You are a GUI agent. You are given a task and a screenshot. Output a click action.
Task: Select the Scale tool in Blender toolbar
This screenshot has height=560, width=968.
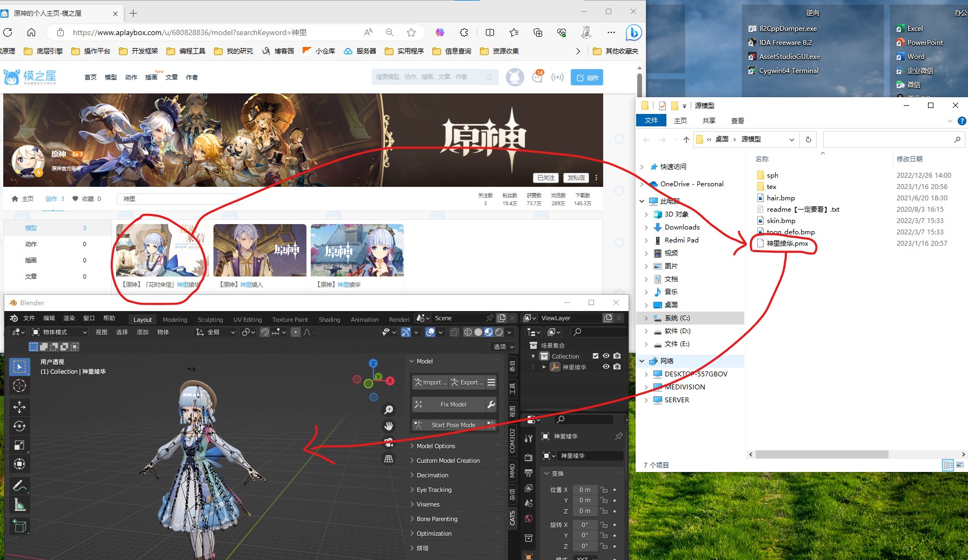19,445
